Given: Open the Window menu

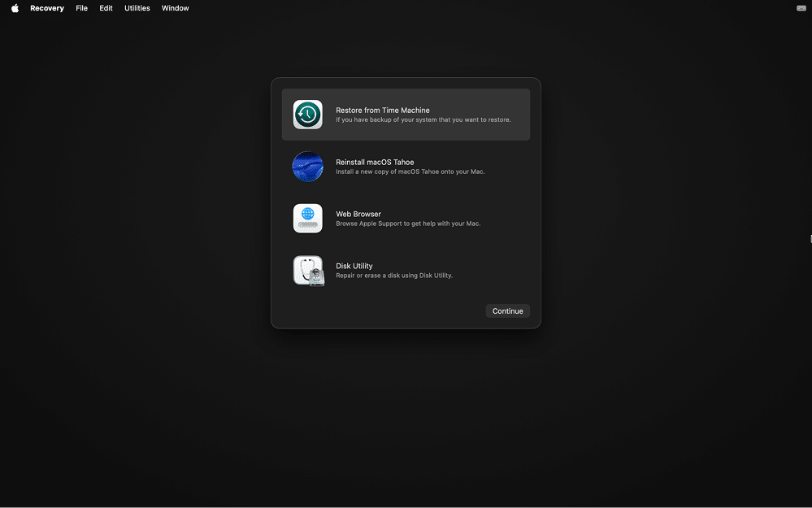Looking at the screenshot, I should [175, 8].
